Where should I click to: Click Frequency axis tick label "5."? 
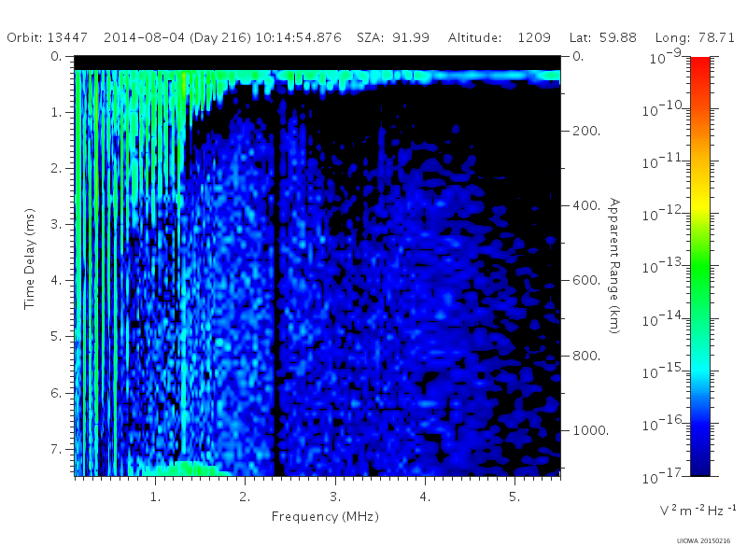pyautogui.click(x=514, y=497)
